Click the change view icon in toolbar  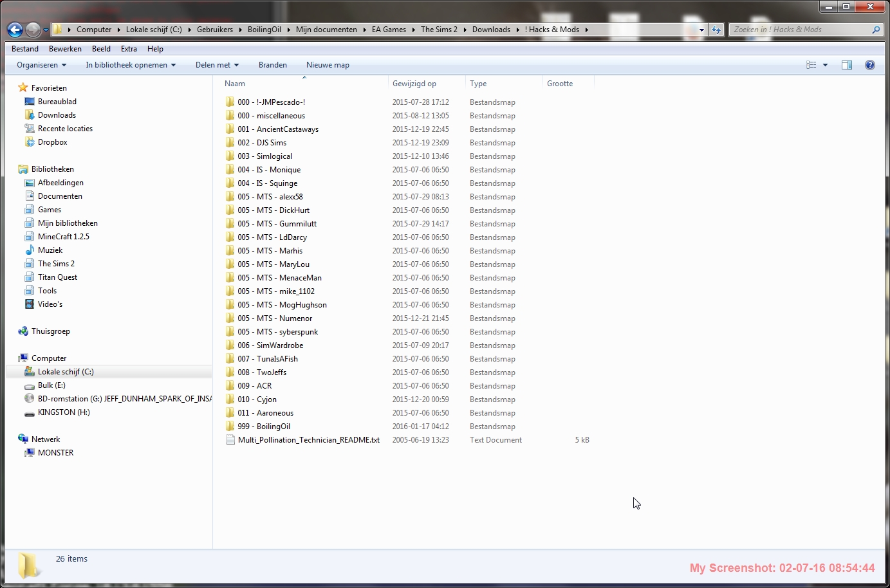(811, 65)
